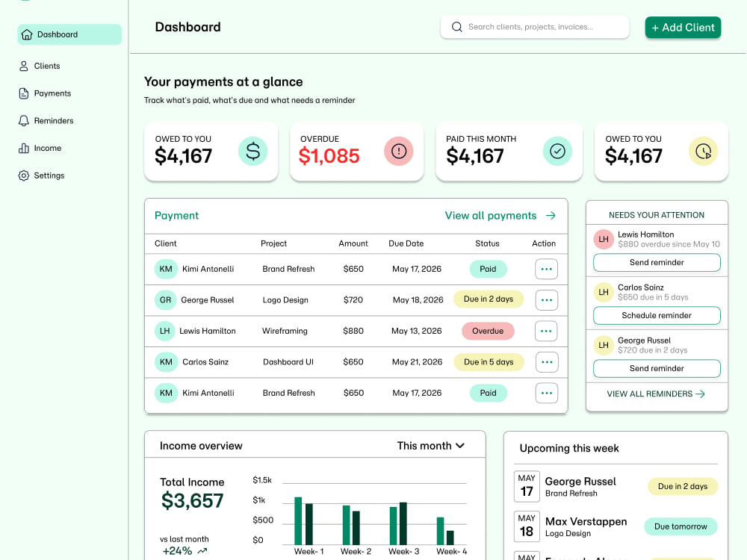Click the bell icon beside Reminders

point(24,120)
